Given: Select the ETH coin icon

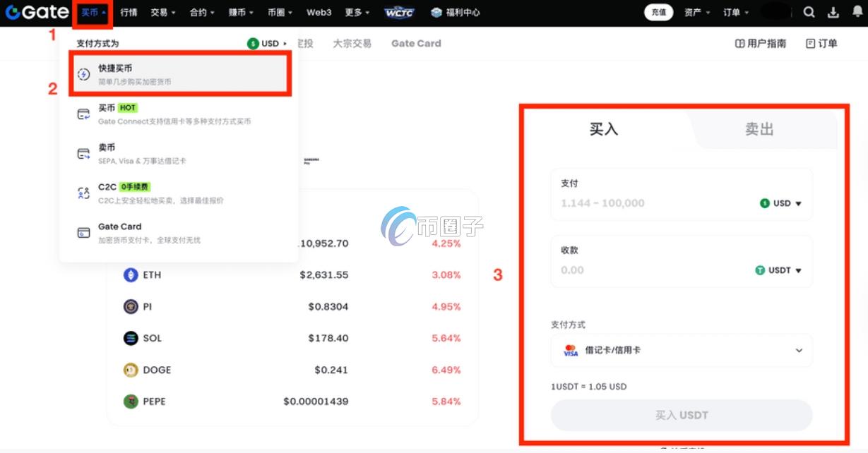Looking at the screenshot, I should [x=132, y=274].
